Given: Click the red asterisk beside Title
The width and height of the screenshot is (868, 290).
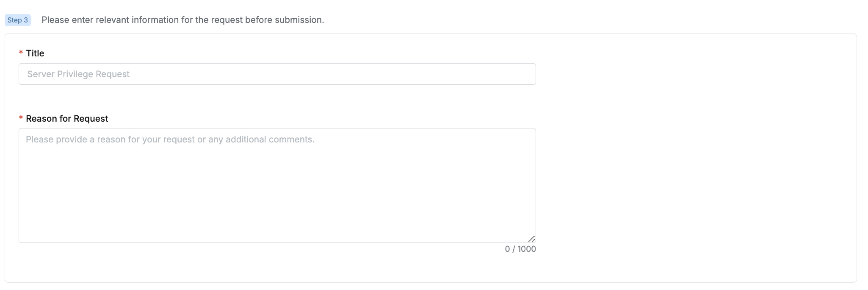Looking at the screenshot, I should [21, 53].
